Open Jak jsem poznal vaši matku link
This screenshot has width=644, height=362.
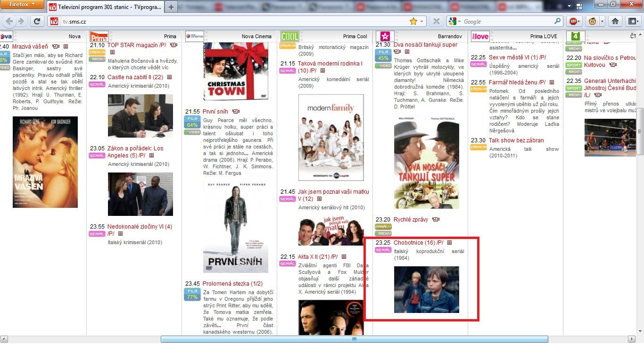pyautogui.click(x=333, y=195)
